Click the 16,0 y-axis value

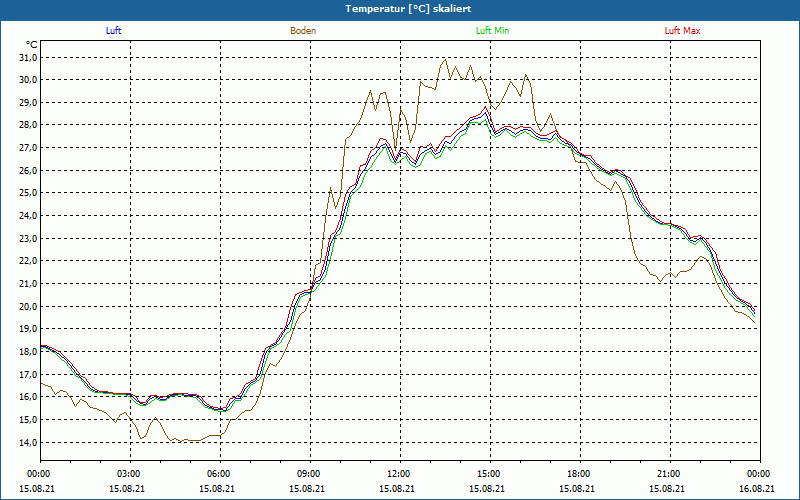(x=28, y=396)
